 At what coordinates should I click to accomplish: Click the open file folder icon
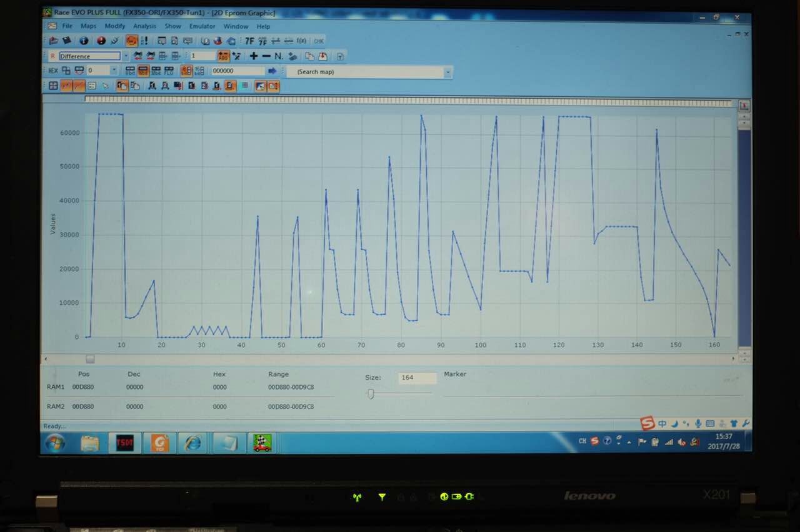pyautogui.click(x=53, y=41)
